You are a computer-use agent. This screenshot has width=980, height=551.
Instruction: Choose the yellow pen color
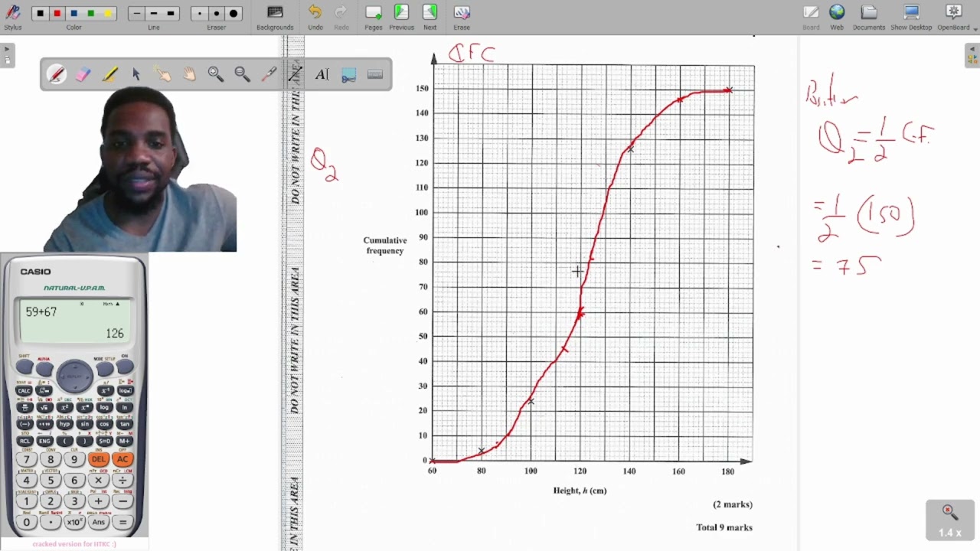pos(107,14)
